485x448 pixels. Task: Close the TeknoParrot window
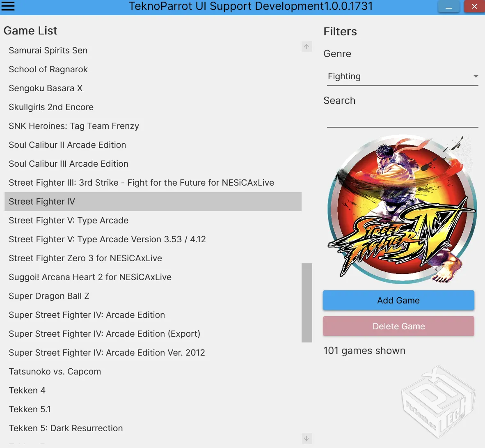[474, 7]
